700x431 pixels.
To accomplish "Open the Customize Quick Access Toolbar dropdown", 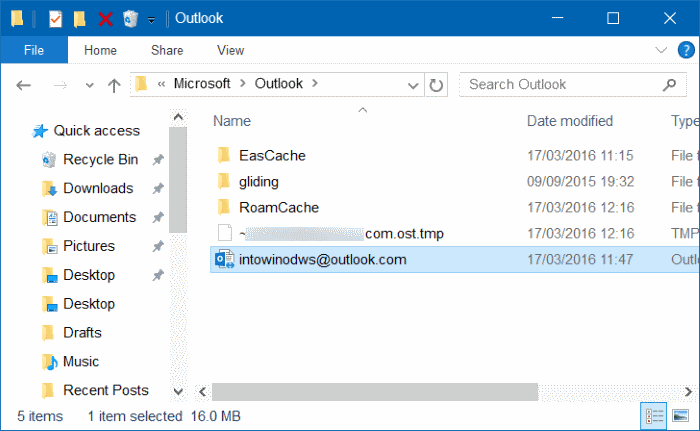I will (x=152, y=20).
